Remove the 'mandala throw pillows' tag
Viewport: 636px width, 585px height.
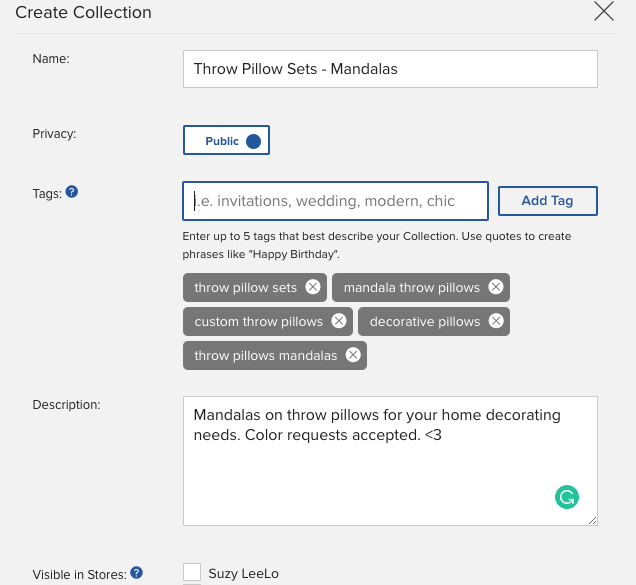tap(495, 287)
